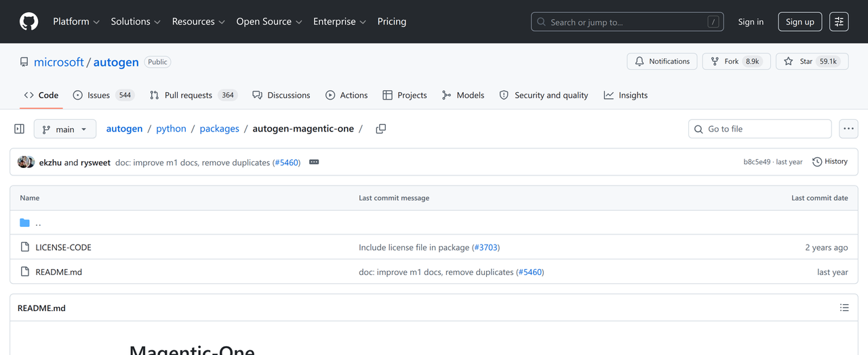Click the Star count 59.1k badge

[828, 61]
